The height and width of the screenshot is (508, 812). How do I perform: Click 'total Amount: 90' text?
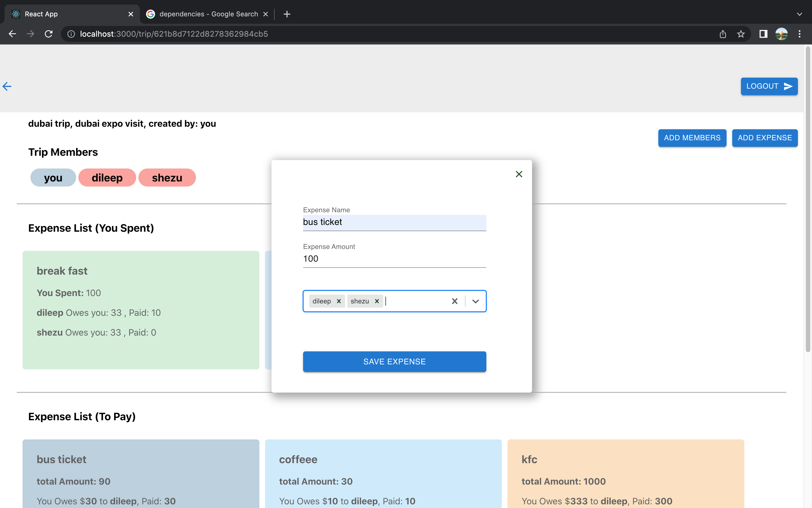(74, 481)
